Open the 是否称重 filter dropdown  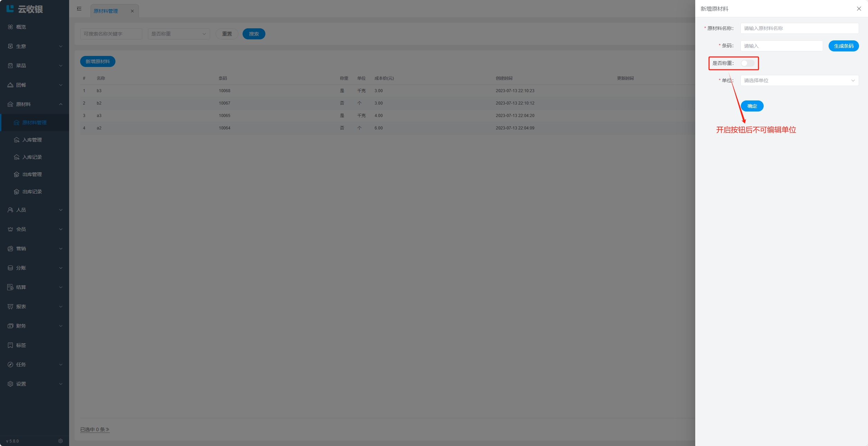pos(179,34)
